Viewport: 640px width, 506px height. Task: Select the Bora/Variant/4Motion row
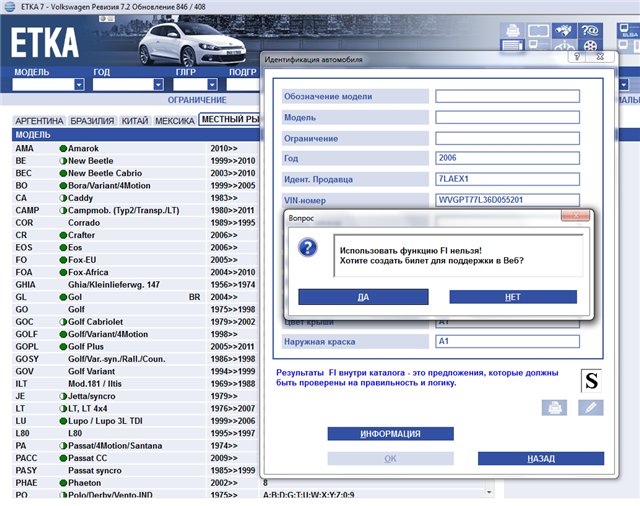[136, 186]
